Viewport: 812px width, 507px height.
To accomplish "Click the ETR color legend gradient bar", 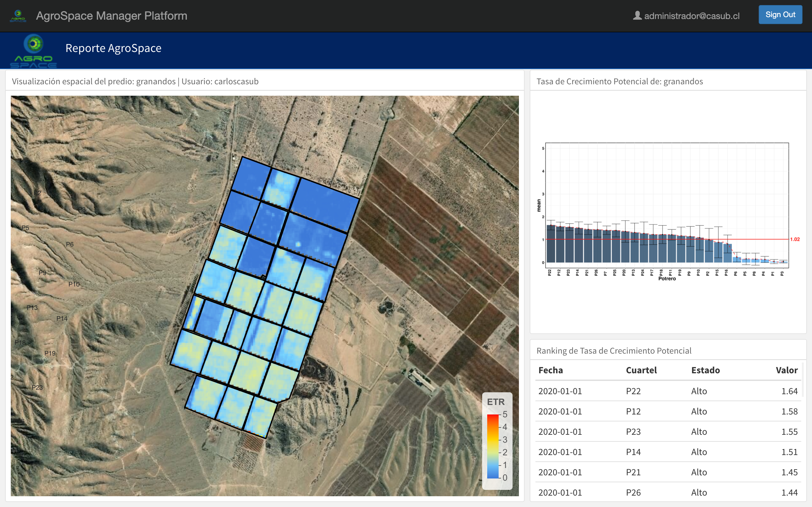I will click(x=493, y=446).
